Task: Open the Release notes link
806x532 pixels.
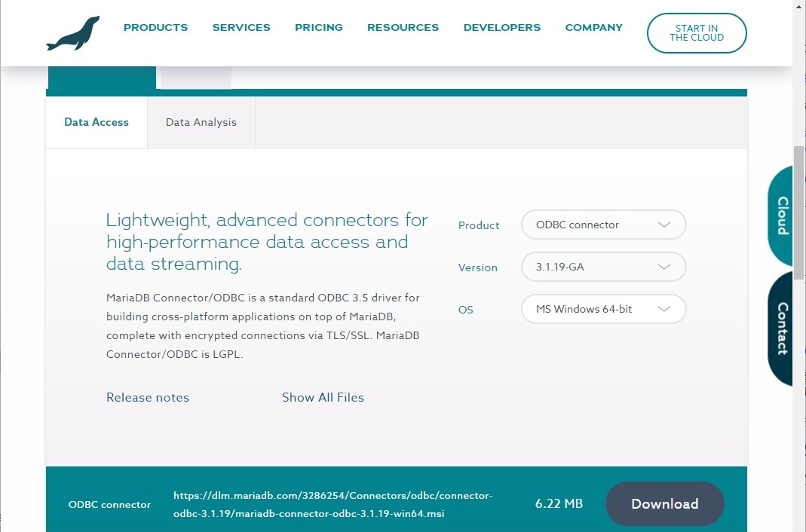Action: (148, 397)
